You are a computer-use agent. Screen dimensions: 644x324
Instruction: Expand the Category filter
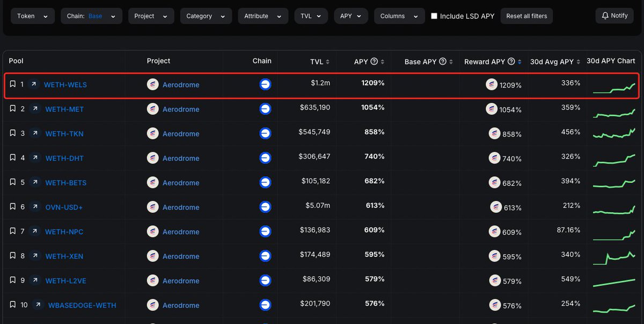point(206,16)
